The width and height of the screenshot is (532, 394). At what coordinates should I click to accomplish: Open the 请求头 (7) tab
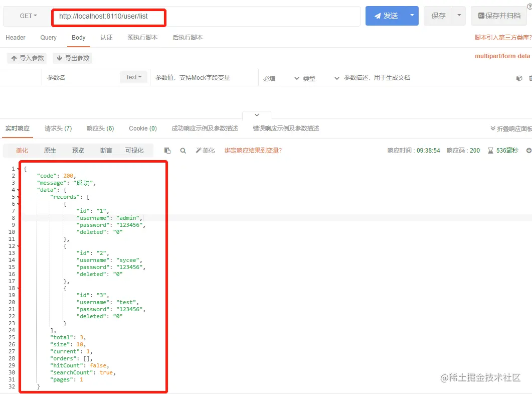pyautogui.click(x=58, y=128)
